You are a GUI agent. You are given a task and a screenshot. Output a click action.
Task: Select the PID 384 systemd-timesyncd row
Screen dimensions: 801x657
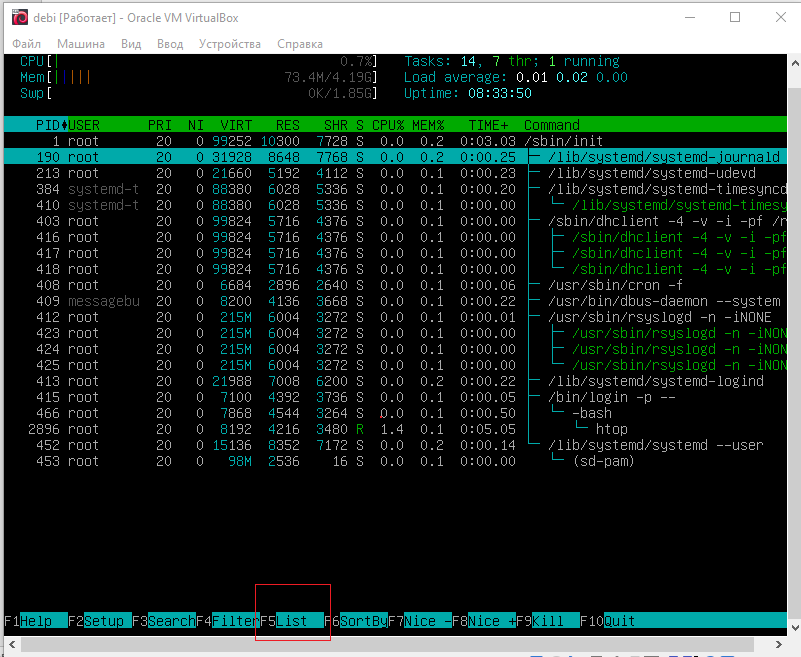[395, 189]
